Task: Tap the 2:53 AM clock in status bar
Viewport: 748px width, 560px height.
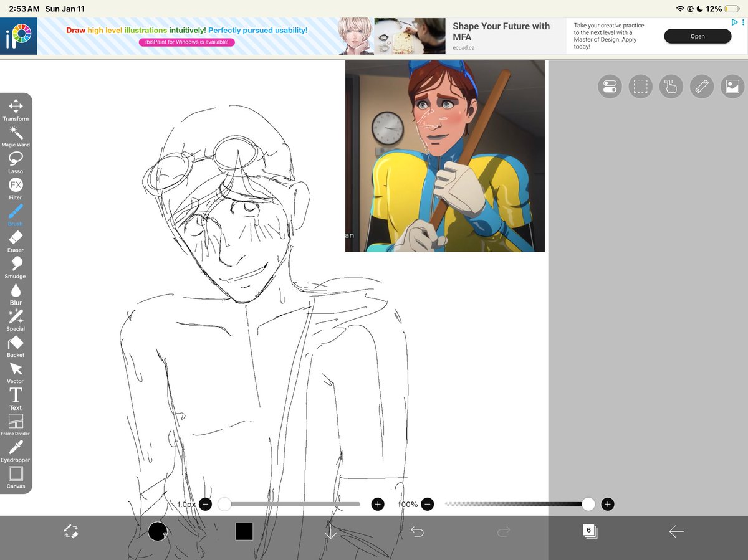Action: pyautogui.click(x=24, y=9)
